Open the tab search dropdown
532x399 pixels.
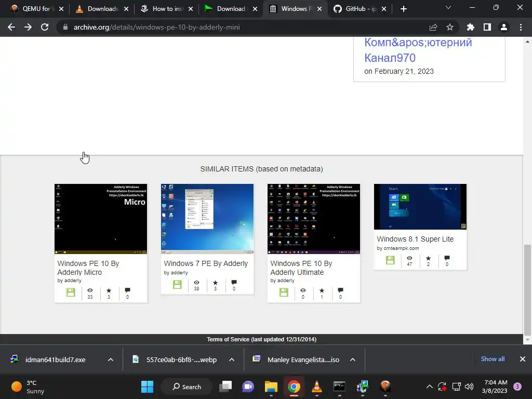(x=448, y=7)
